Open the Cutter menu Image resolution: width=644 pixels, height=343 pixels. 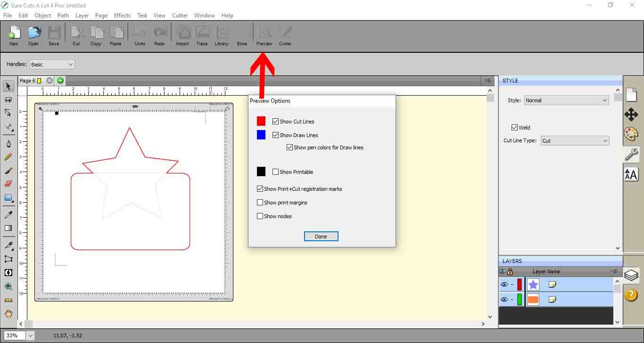180,15
